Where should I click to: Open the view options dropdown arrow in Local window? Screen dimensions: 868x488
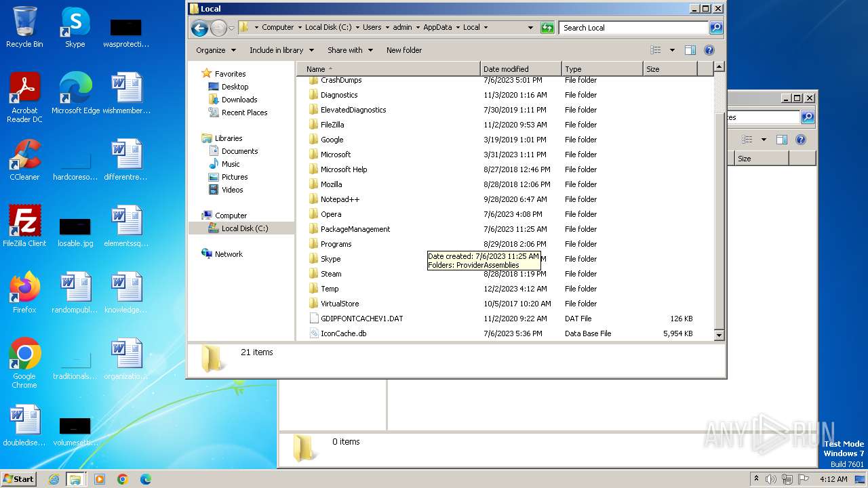click(672, 50)
